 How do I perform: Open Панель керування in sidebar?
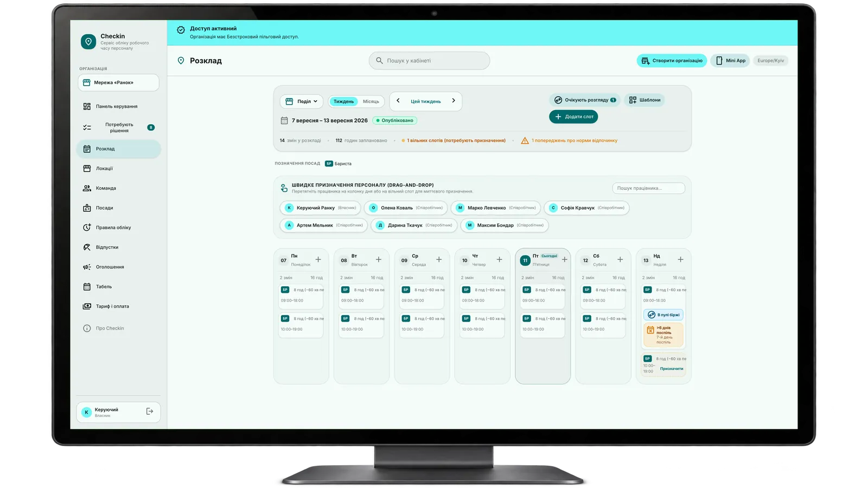[118, 106]
